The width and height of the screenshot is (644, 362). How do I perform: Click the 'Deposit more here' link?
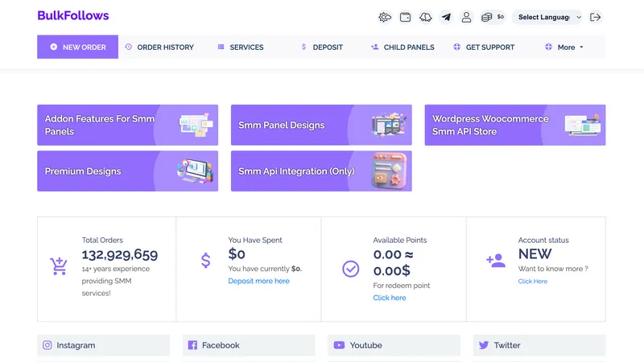[x=258, y=282]
